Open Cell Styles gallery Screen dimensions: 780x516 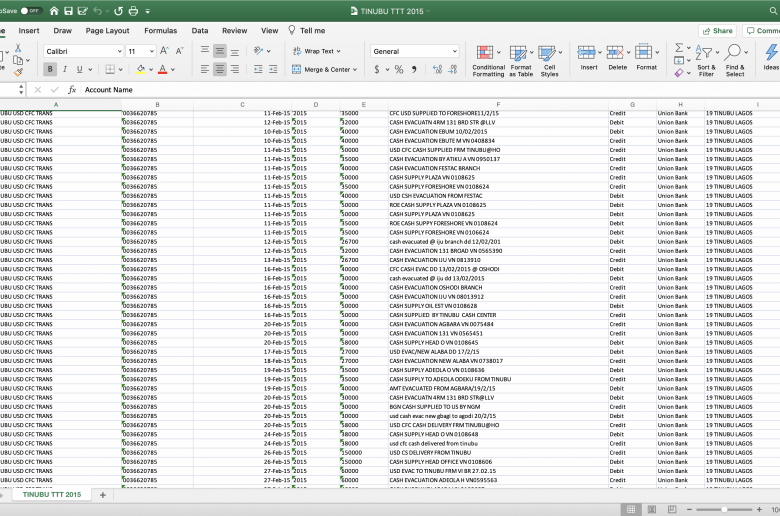click(x=550, y=60)
